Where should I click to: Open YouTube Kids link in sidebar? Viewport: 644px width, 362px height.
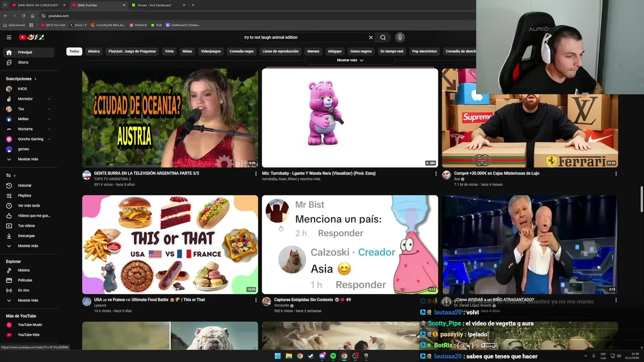pyautogui.click(x=28, y=335)
